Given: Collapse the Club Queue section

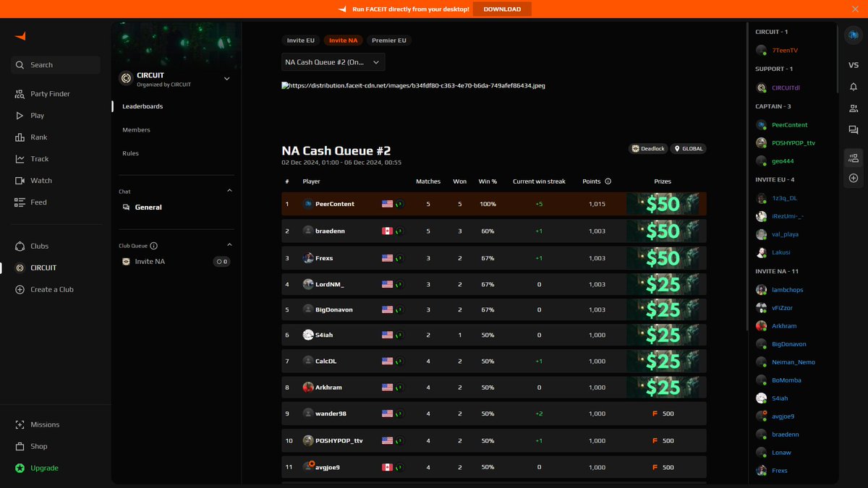Looking at the screenshot, I should [x=230, y=245].
